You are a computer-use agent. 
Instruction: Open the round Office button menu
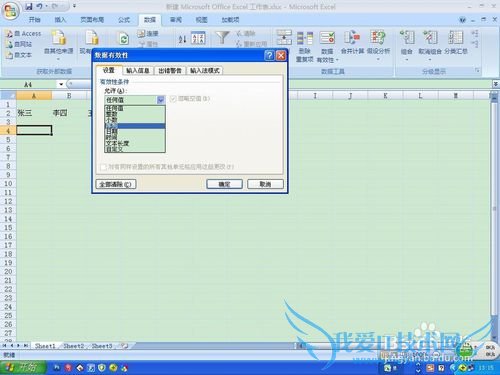10,11
